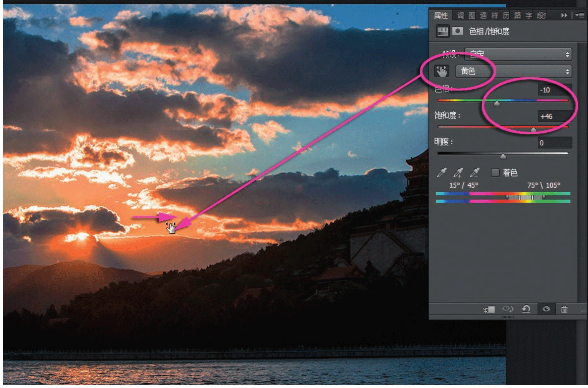
Task: Select the subtract-from-sample eyedropper (minus)
Action: point(475,172)
